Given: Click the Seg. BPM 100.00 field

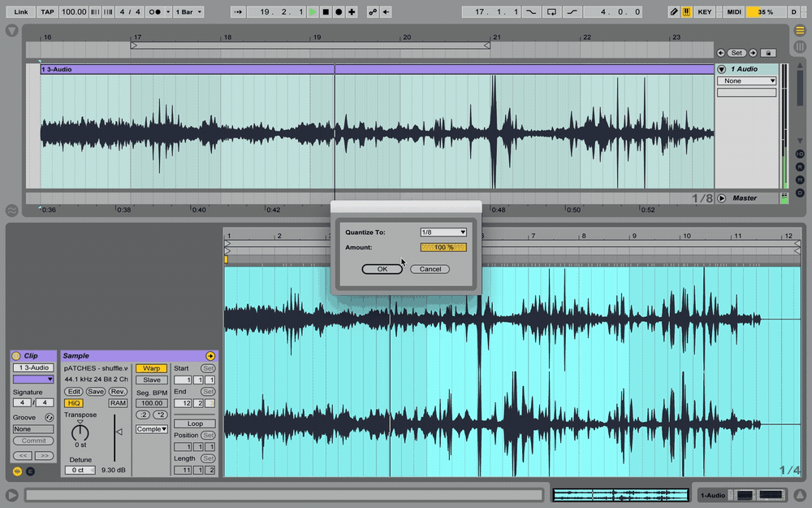Looking at the screenshot, I should pyautogui.click(x=151, y=403).
